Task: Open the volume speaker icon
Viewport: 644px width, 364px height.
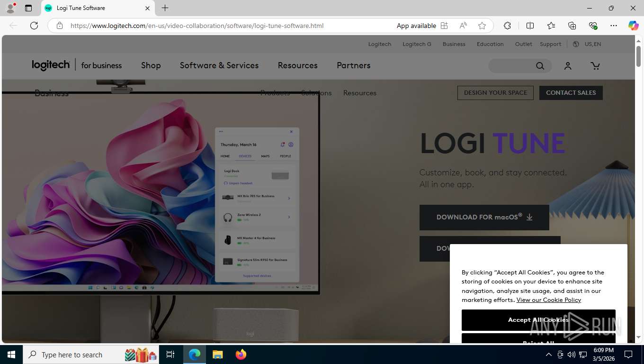Action: 571,355
